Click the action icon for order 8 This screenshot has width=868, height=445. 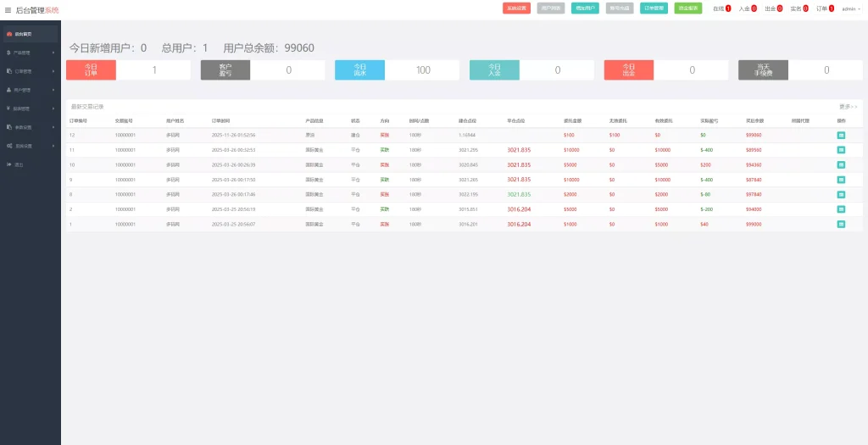[x=841, y=194]
